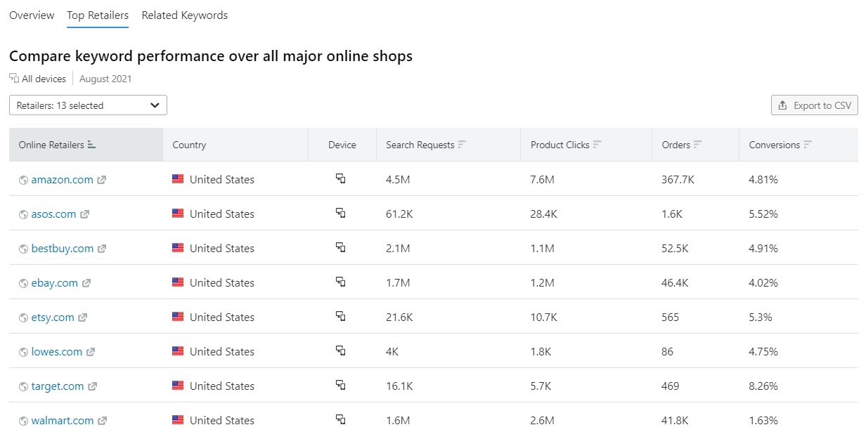The width and height of the screenshot is (868, 439).
Task: Open the ebay.com retailer link
Action: tap(55, 283)
